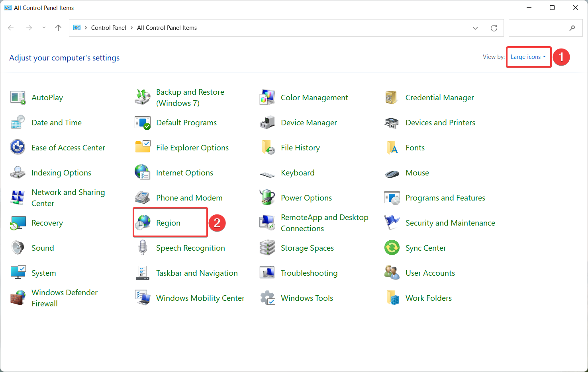This screenshot has height=372, width=588.
Task: Click the Forward navigation arrow
Action: (29, 28)
